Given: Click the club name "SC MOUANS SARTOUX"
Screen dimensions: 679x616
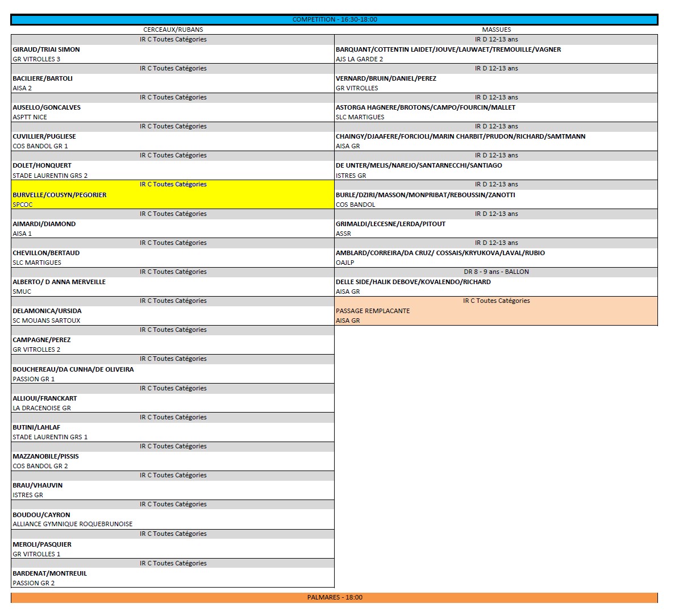Looking at the screenshot, I should pos(47,321).
